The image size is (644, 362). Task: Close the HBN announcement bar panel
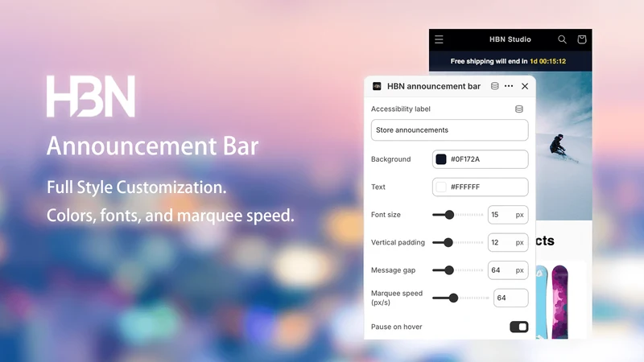click(x=525, y=86)
